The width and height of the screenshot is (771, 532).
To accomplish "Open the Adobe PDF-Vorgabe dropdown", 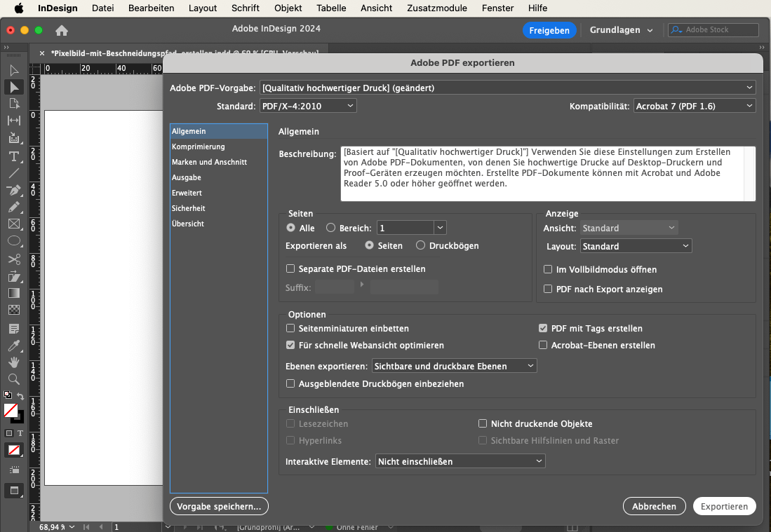I will coord(507,88).
